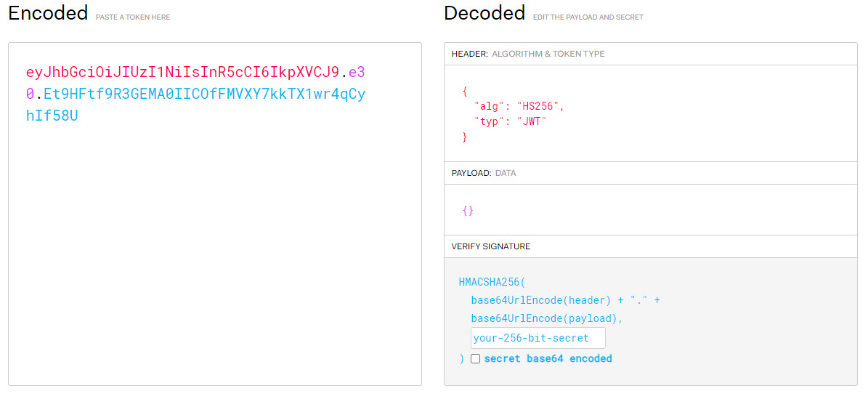
Task: Toggle the secret base64 encoded checkbox
Action: [476, 358]
